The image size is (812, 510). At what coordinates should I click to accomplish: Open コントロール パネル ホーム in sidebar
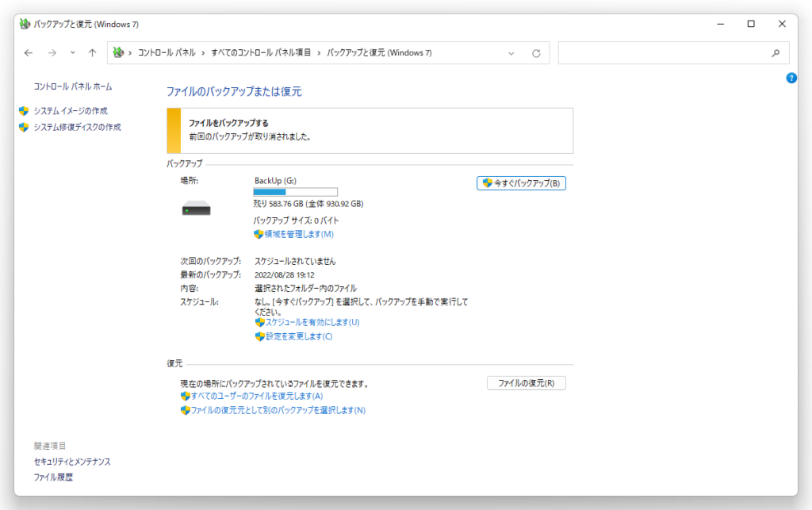[73, 86]
